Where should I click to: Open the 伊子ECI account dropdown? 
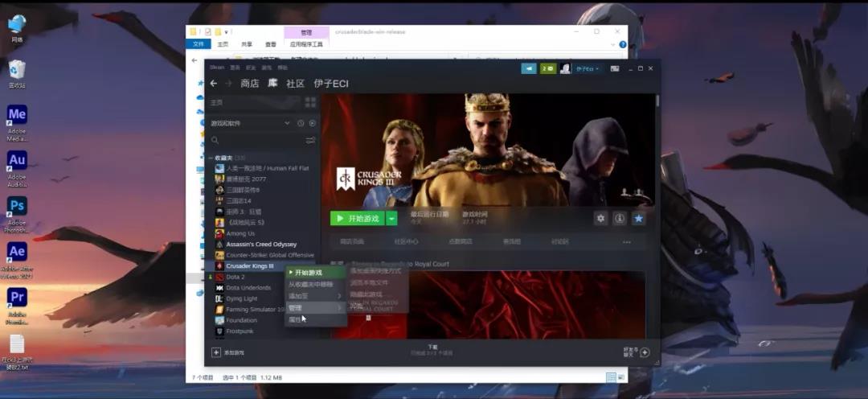tap(588, 68)
